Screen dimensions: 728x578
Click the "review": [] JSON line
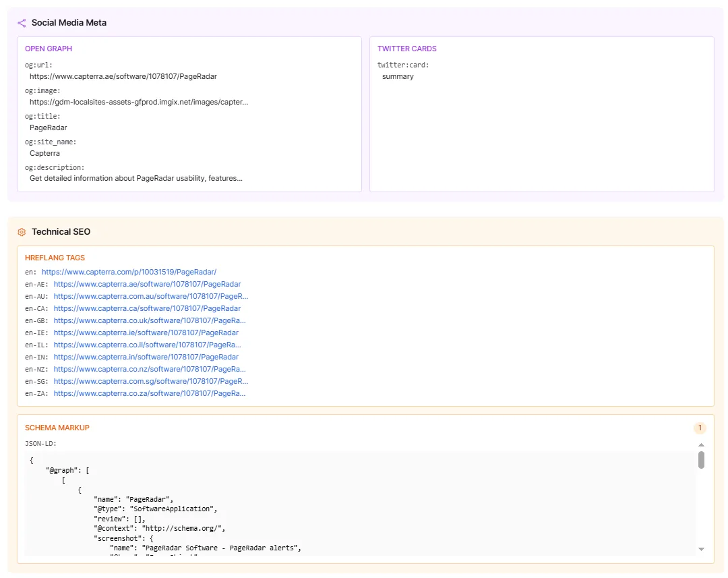pos(120,519)
